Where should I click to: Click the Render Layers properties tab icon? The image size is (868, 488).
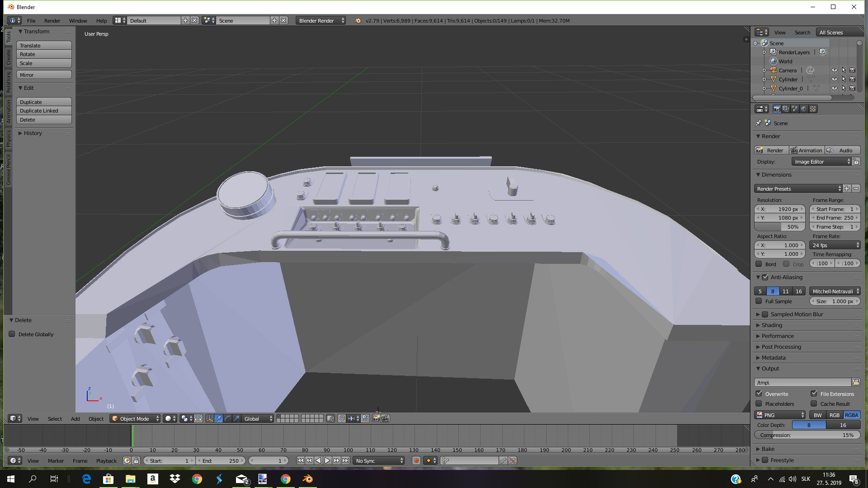pyautogui.click(x=786, y=109)
